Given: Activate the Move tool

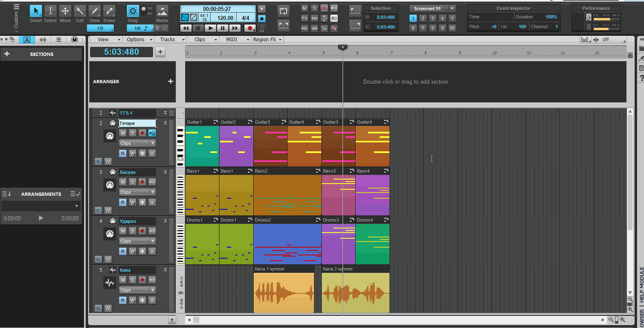Looking at the screenshot, I should tap(65, 11).
